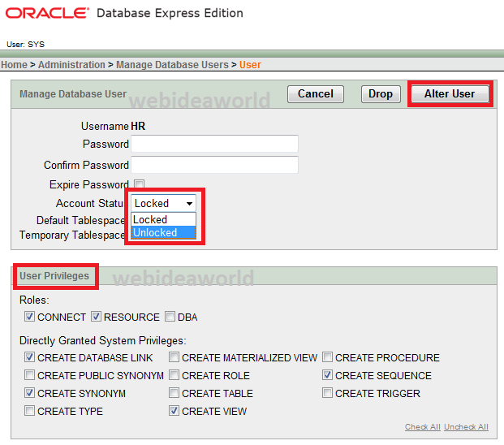Open the Account Status dropdown
504x445 pixels.
[163, 203]
